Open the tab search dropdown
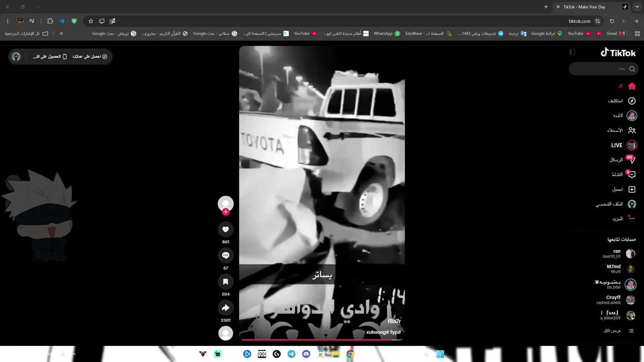 pos(637,7)
